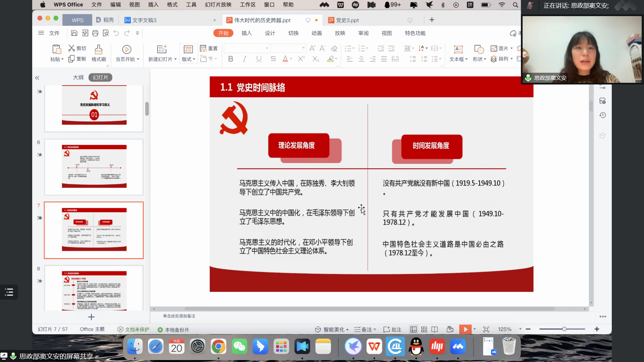
Task: Click the Save icon in quick toolbar
Action: point(74,33)
